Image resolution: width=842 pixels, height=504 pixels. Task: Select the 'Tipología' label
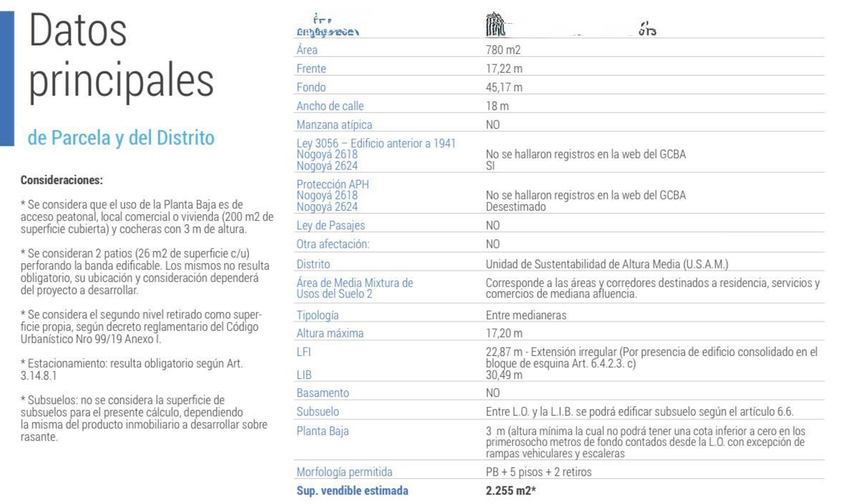click(x=318, y=315)
